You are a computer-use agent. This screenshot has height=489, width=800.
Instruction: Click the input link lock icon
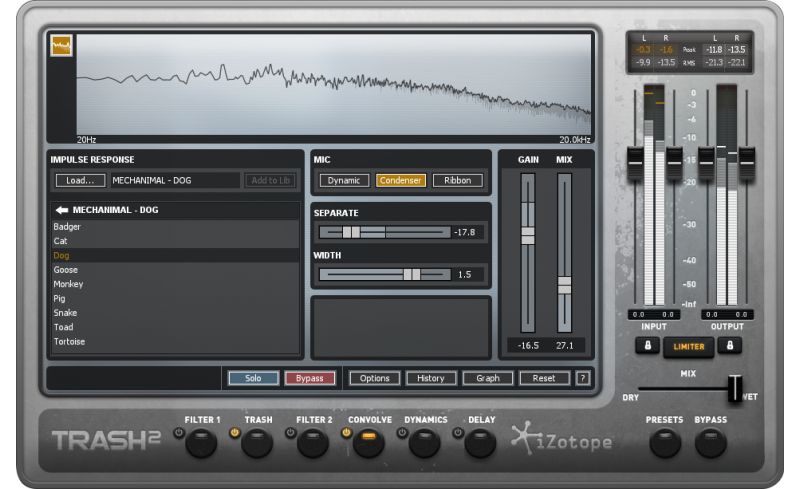coord(647,346)
